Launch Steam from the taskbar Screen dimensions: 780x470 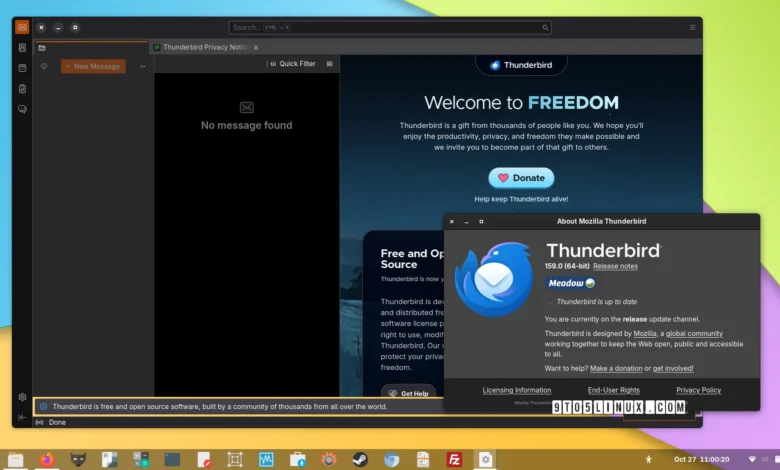point(360,460)
